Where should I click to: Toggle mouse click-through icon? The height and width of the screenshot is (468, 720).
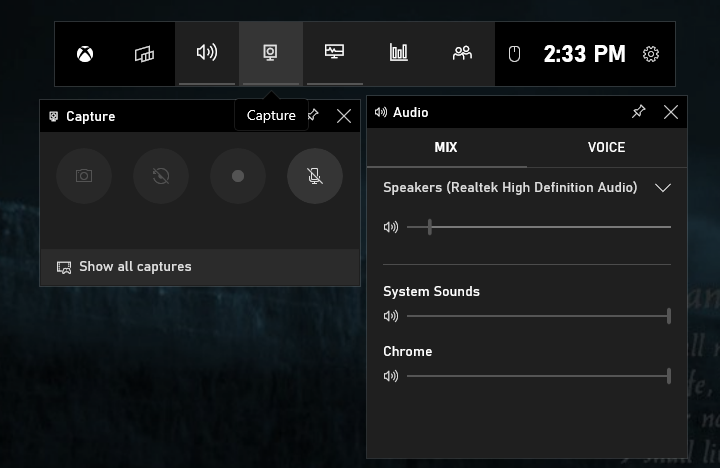[514, 54]
